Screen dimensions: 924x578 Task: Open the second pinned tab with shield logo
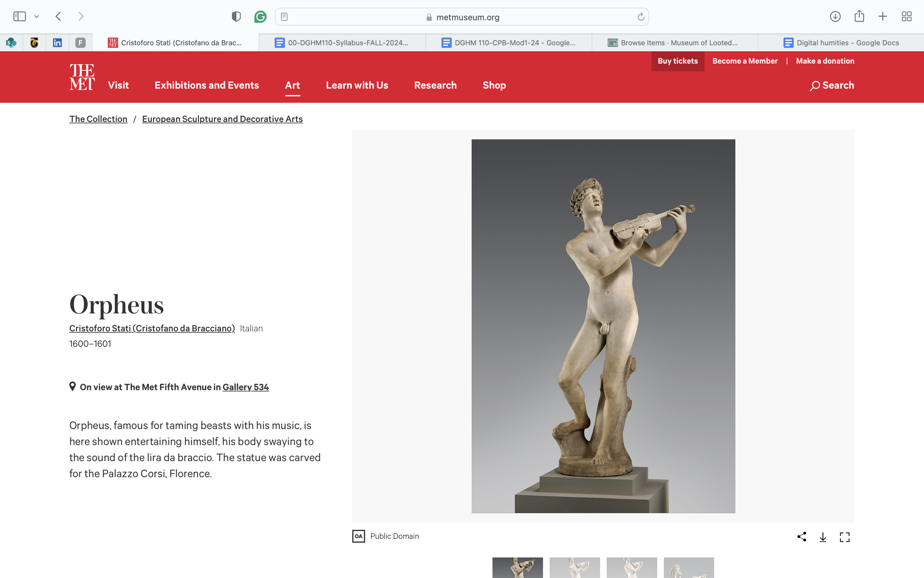point(34,42)
